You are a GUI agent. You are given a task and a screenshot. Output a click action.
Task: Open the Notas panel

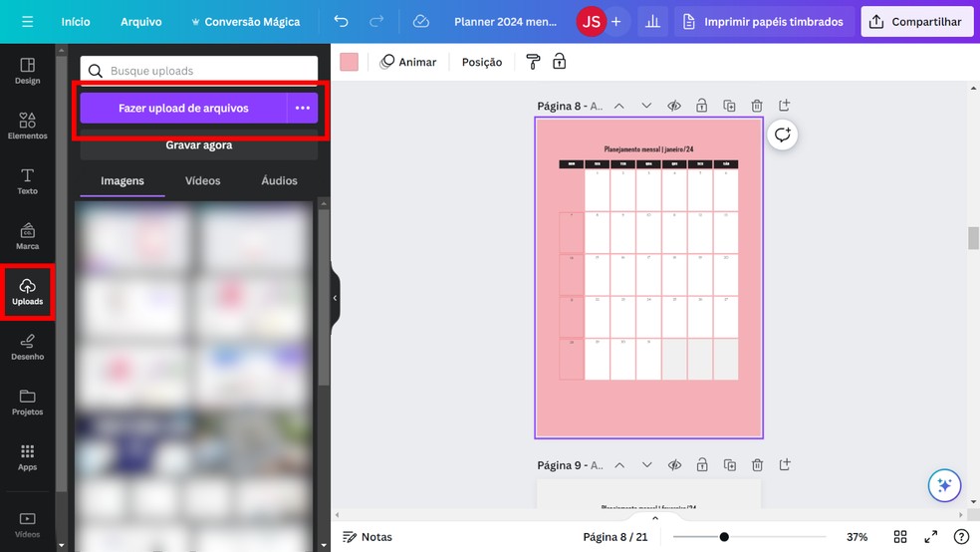[367, 536]
